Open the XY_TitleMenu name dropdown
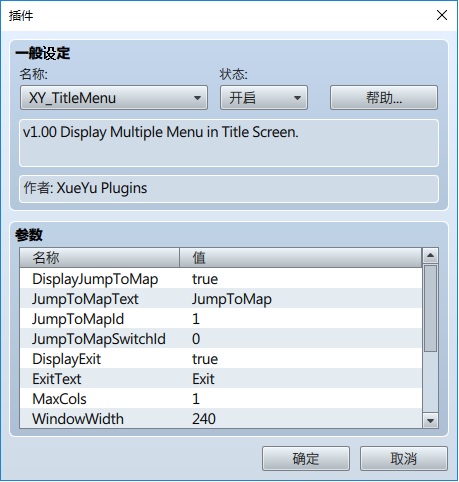The image size is (459, 482). [x=114, y=98]
